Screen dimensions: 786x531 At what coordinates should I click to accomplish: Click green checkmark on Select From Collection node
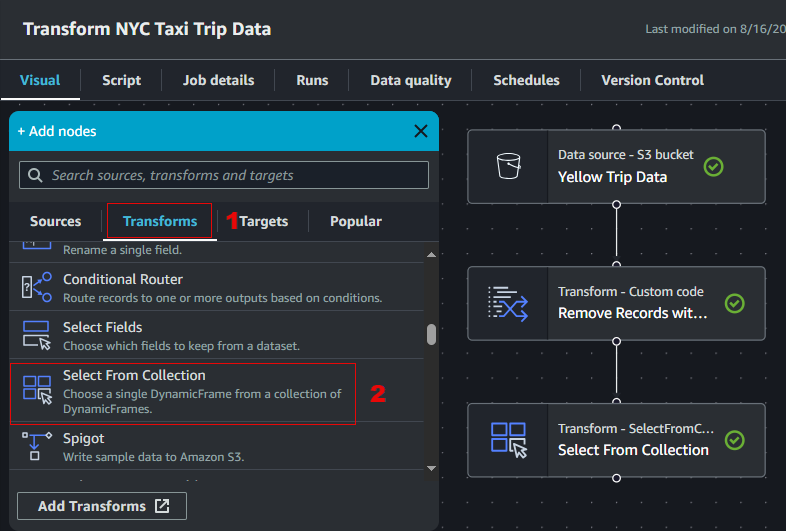[734, 440]
